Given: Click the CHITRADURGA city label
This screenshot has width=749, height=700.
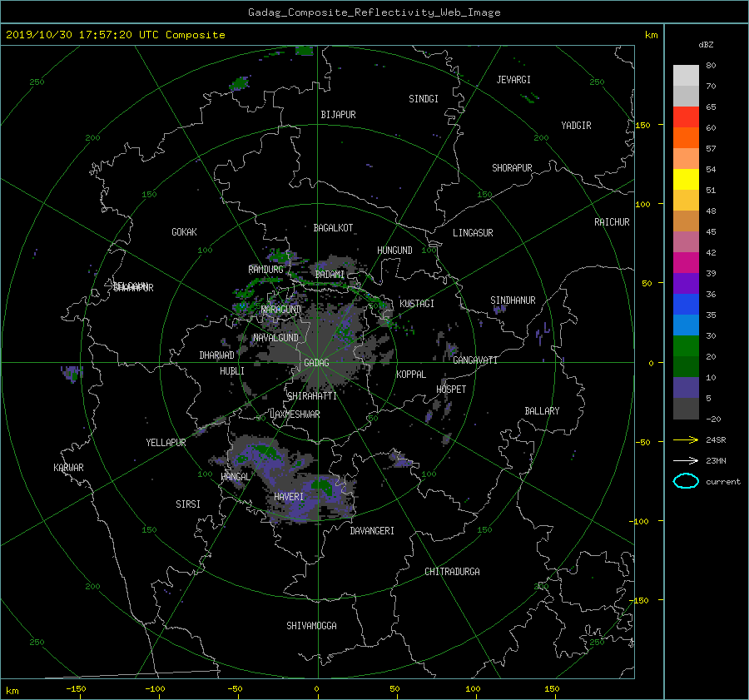Looking at the screenshot, I should tap(452, 572).
